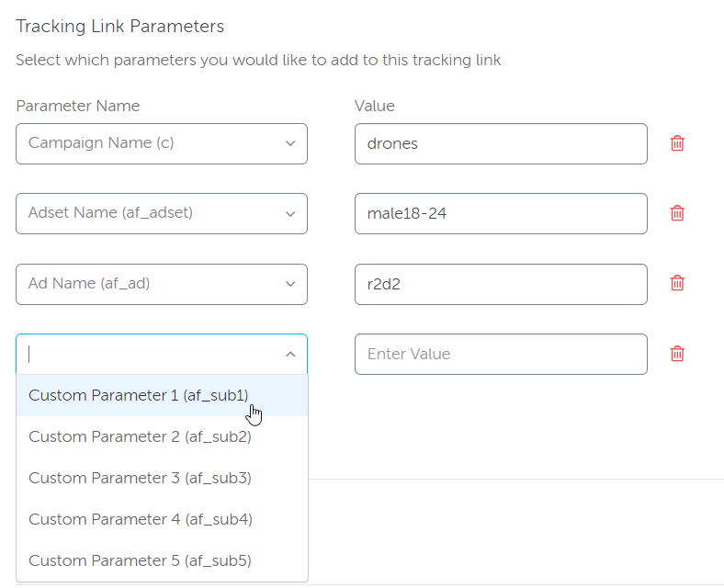Select Custom Parameter 1 (af_sub1)
724x588 pixels.
[x=138, y=395]
